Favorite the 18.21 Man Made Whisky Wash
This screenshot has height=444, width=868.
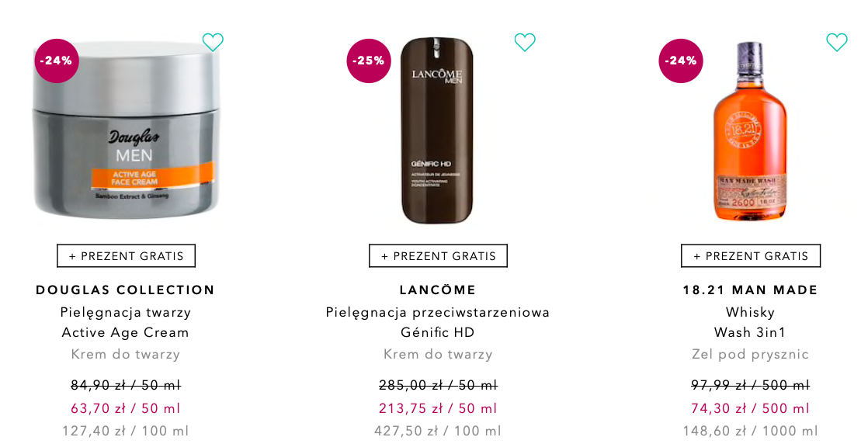pos(837,43)
